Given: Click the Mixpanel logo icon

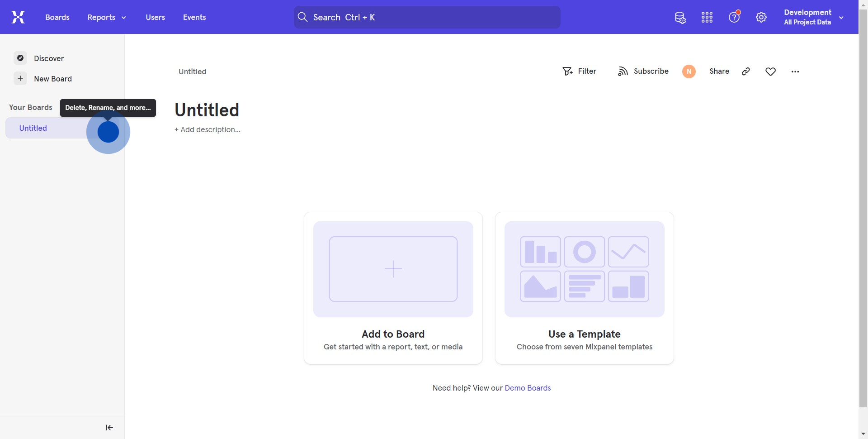Looking at the screenshot, I should 18,17.
